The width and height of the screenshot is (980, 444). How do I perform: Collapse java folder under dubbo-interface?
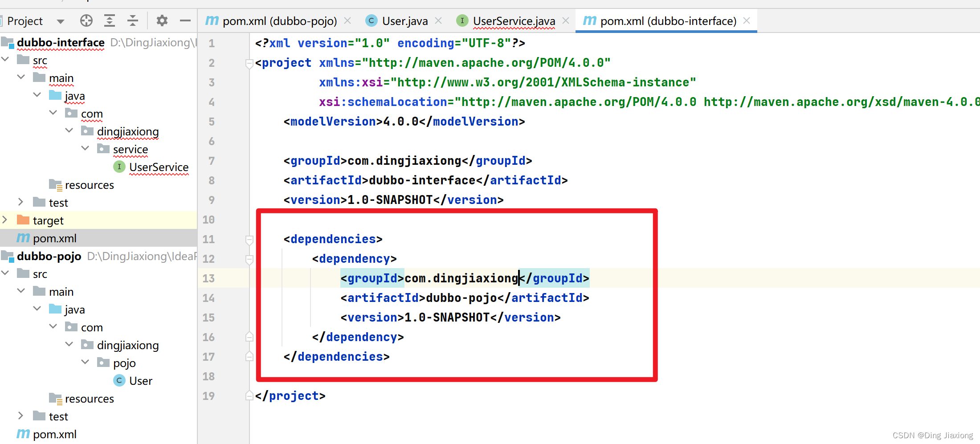tap(37, 95)
